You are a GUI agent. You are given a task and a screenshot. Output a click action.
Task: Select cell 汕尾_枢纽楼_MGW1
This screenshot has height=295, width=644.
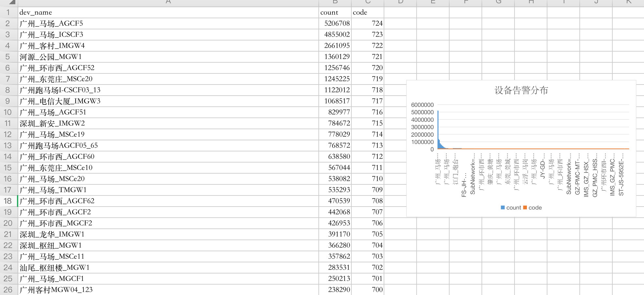168,268
